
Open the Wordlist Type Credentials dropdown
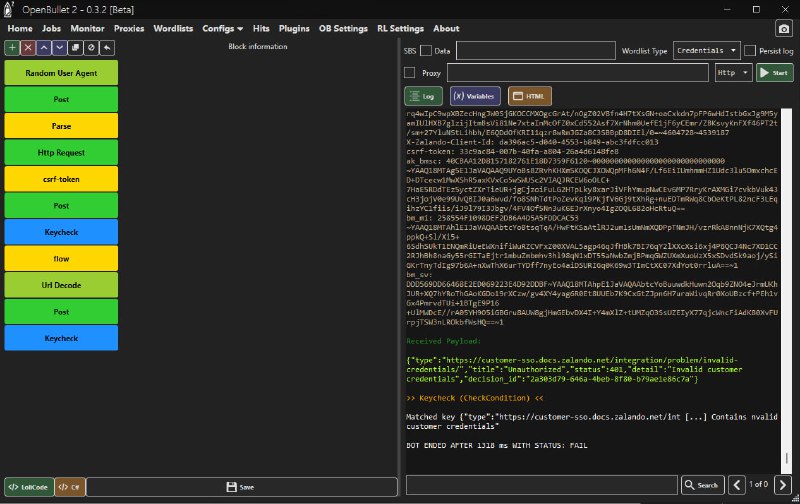[x=707, y=51]
